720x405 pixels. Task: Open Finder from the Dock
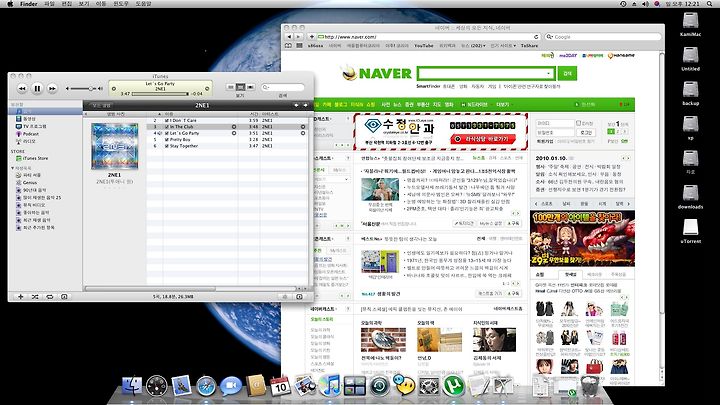[x=132, y=386]
